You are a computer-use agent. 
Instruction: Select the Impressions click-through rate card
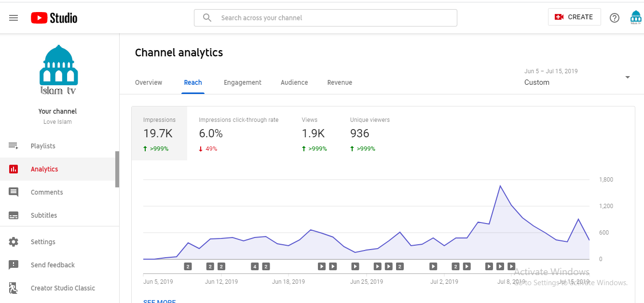pyautogui.click(x=238, y=134)
